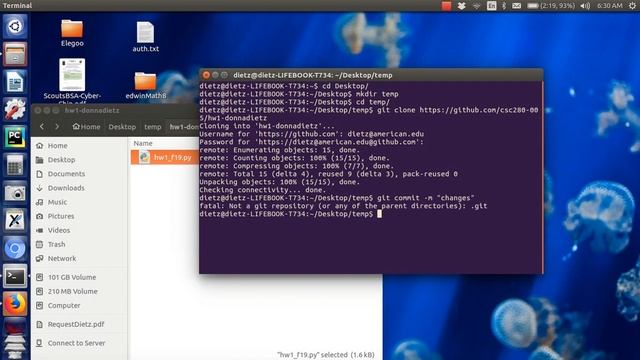Open Music in Files sidebar
640x360 pixels.
click(80, 202)
